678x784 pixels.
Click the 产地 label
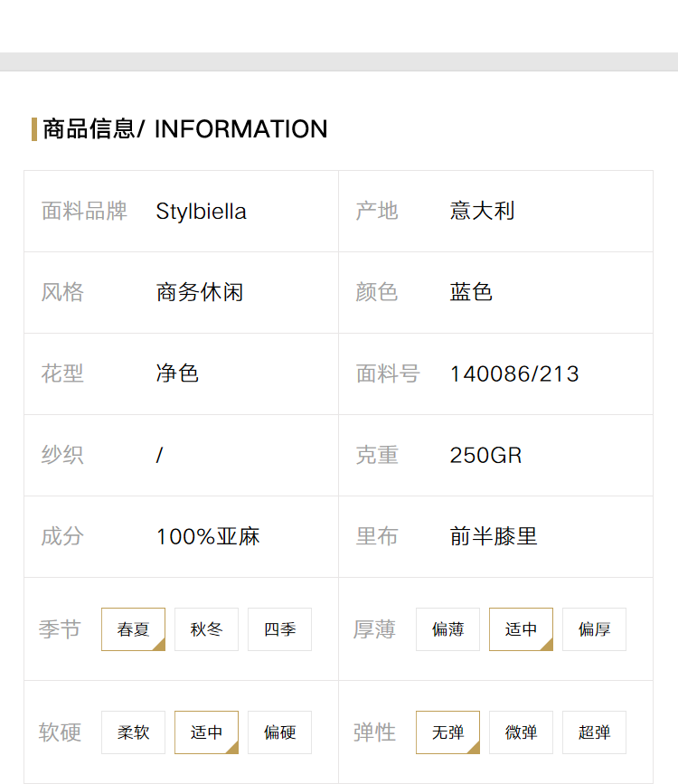coord(377,211)
